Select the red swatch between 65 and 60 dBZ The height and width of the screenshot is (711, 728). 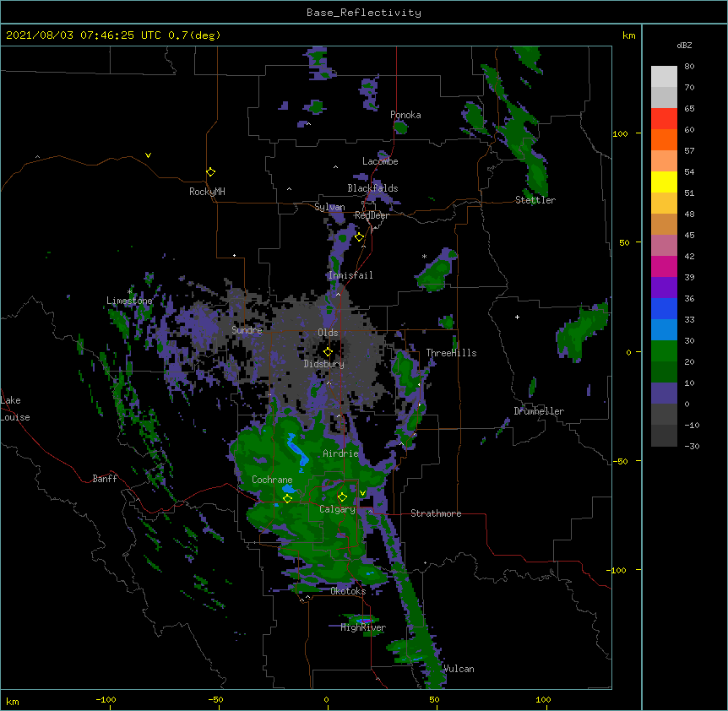(x=664, y=119)
